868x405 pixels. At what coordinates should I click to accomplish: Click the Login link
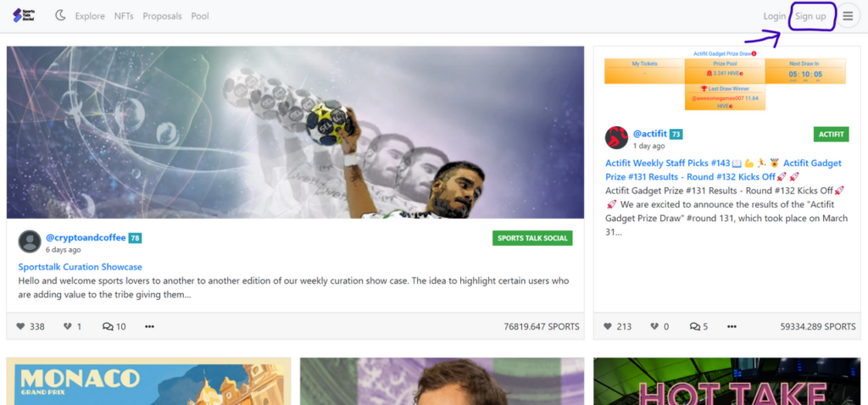(775, 16)
